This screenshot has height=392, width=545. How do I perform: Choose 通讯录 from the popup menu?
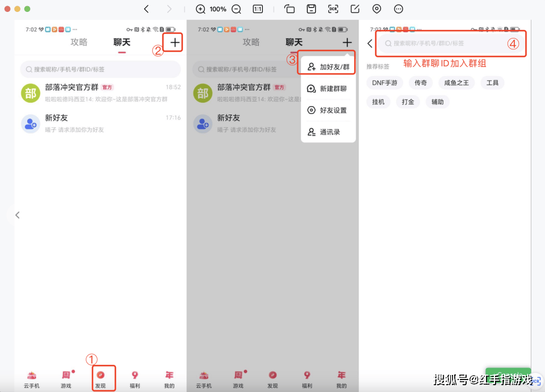(329, 132)
